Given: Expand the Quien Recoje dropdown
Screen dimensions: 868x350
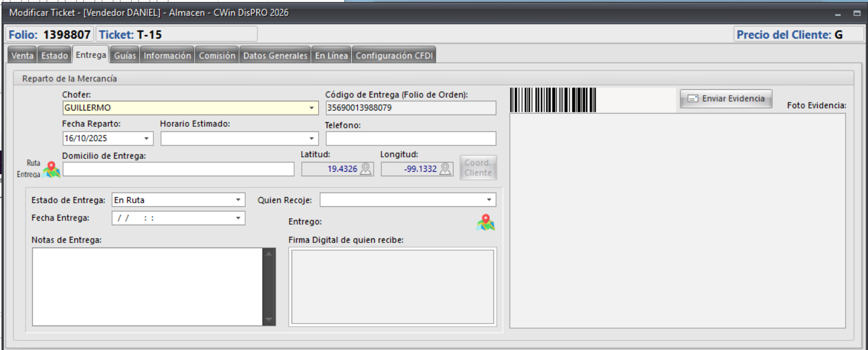Looking at the screenshot, I should pyautogui.click(x=489, y=200).
